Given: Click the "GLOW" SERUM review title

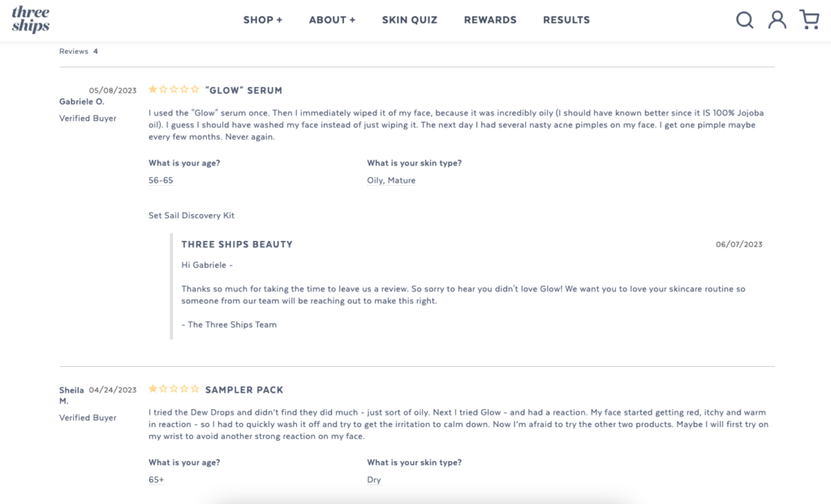Looking at the screenshot, I should tap(243, 90).
